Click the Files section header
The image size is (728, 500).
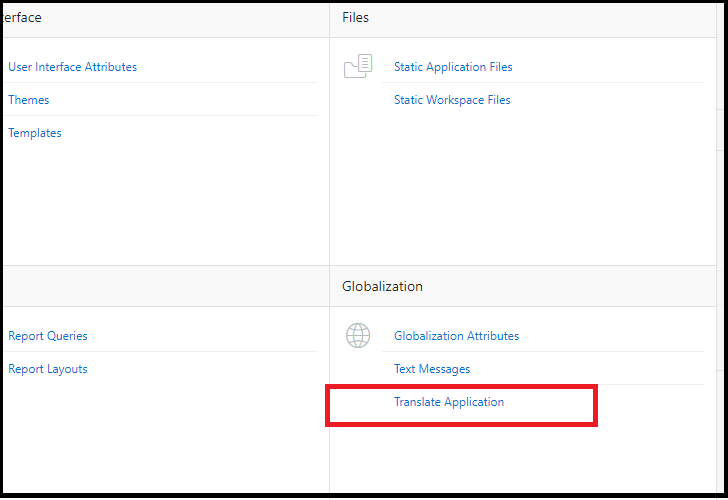coord(355,18)
